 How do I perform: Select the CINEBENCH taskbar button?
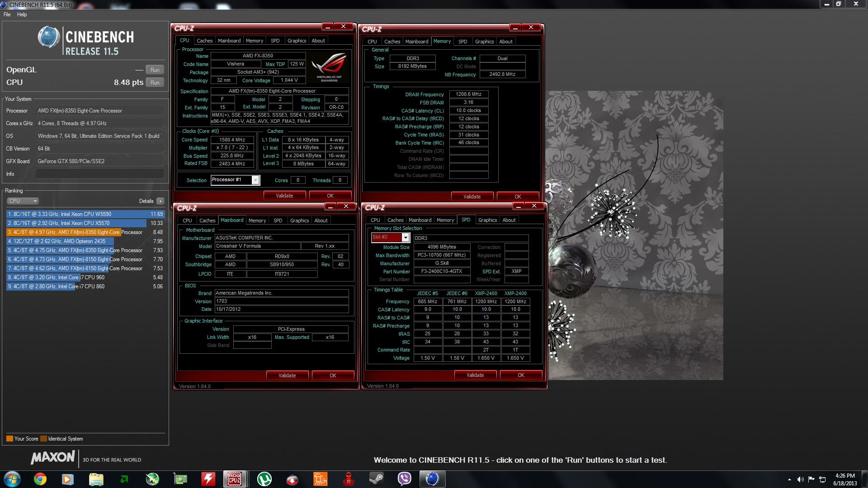click(x=433, y=479)
